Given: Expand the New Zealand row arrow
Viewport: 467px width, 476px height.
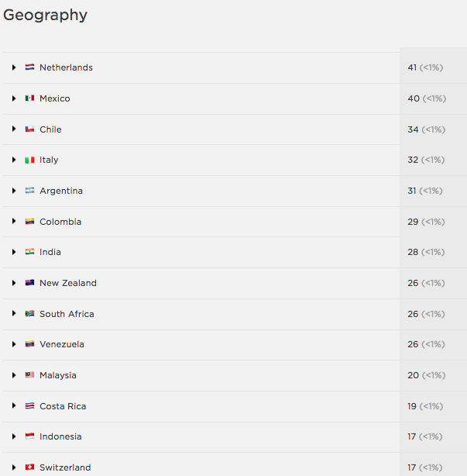Looking at the screenshot, I should click(14, 283).
